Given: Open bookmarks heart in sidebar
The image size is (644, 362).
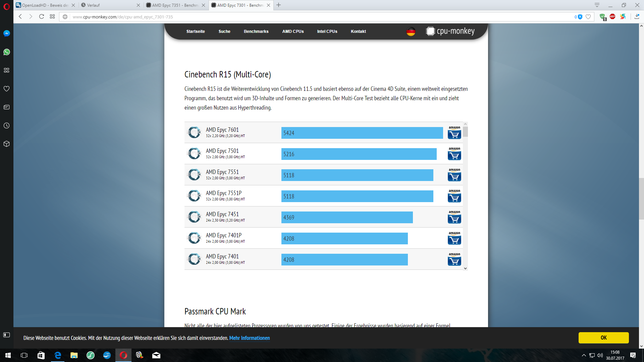Looking at the screenshot, I should [7, 89].
